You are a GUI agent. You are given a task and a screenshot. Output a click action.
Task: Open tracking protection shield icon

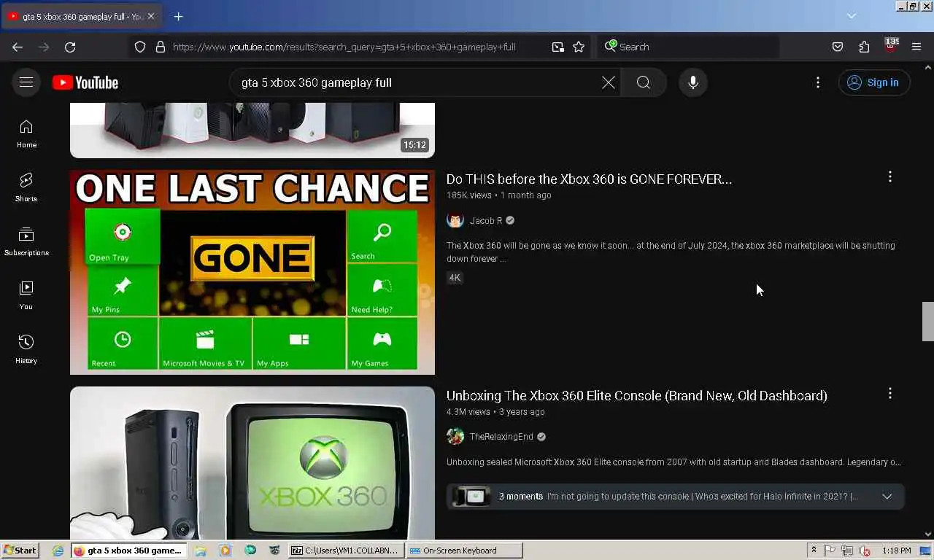click(x=140, y=47)
